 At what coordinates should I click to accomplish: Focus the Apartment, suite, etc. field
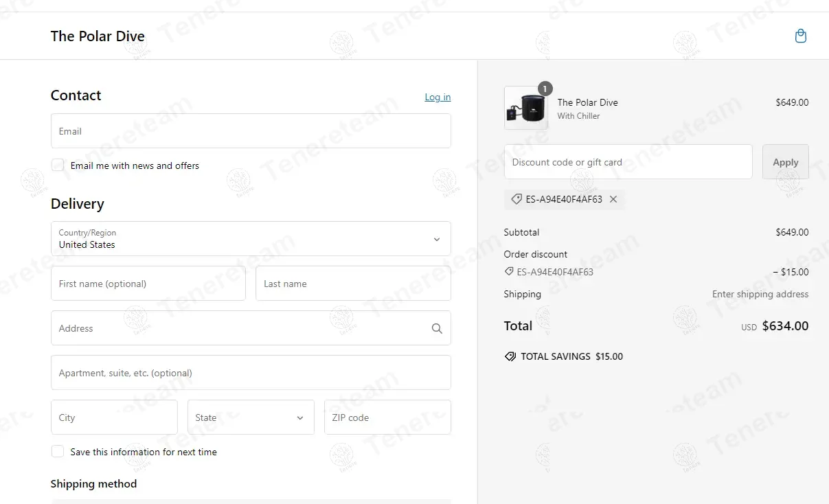pyautogui.click(x=251, y=373)
